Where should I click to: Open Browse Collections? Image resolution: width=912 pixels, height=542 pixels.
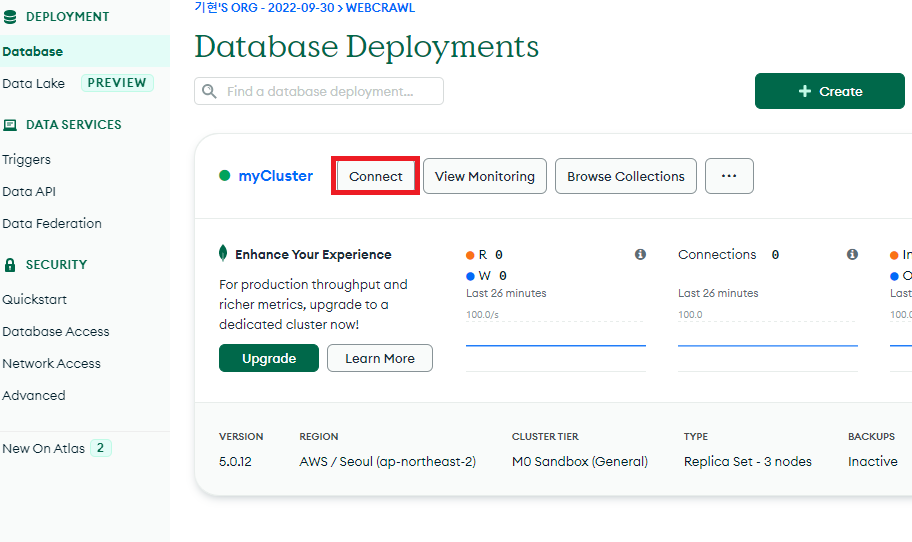626,176
